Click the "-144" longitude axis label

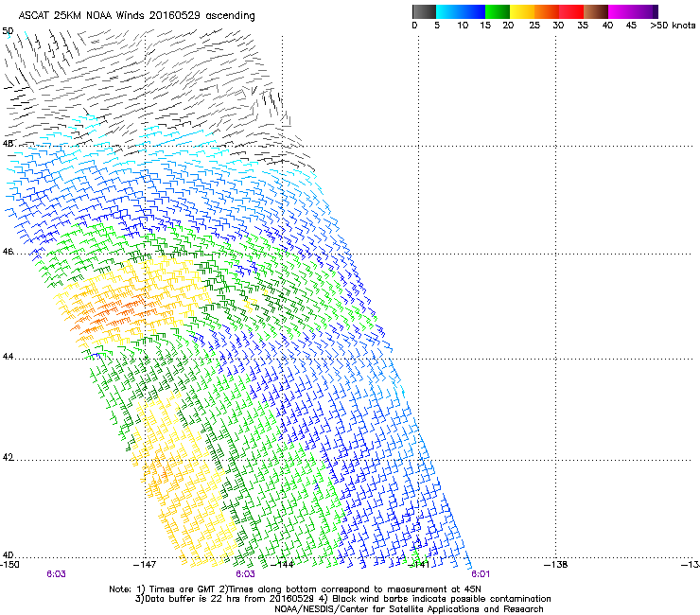[x=282, y=565]
